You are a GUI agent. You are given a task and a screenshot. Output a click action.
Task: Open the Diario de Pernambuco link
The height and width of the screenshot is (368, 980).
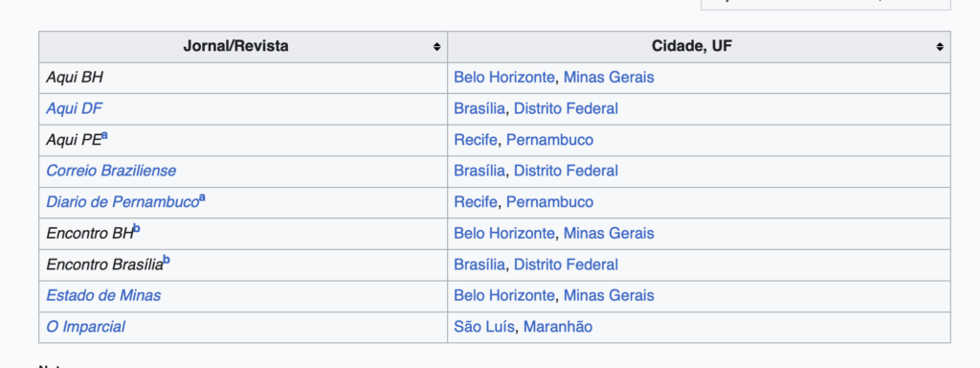pos(122,202)
